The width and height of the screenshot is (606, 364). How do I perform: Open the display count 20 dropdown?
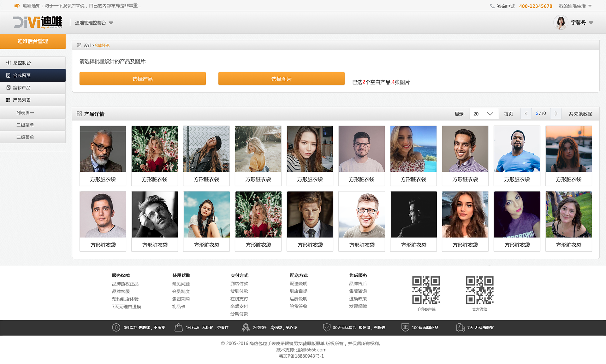click(x=484, y=114)
